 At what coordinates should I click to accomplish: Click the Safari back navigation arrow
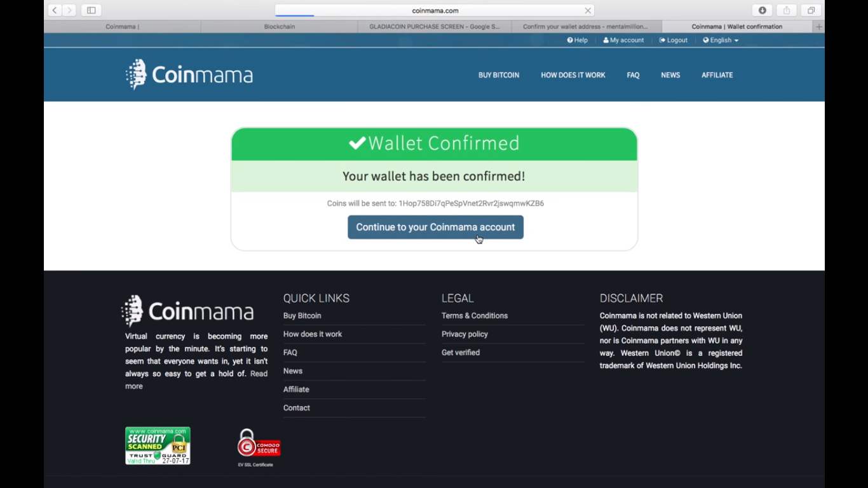coord(55,10)
